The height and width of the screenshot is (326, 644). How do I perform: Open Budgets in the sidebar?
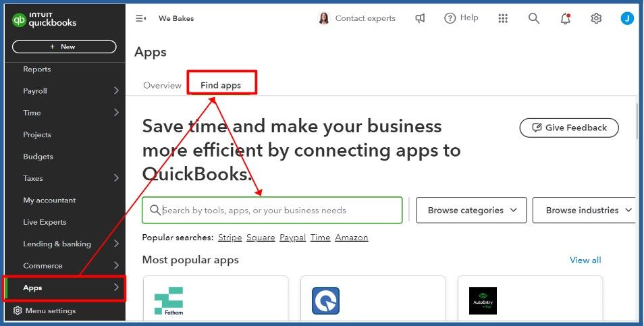38,157
